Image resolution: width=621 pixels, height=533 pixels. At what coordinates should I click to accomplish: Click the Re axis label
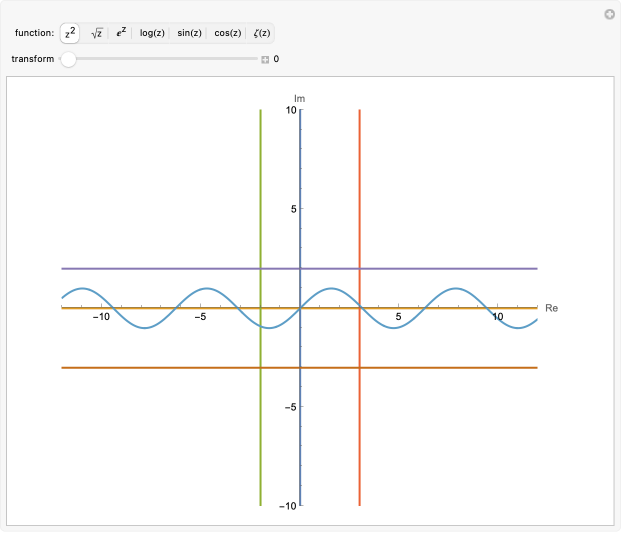pyautogui.click(x=551, y=308)
